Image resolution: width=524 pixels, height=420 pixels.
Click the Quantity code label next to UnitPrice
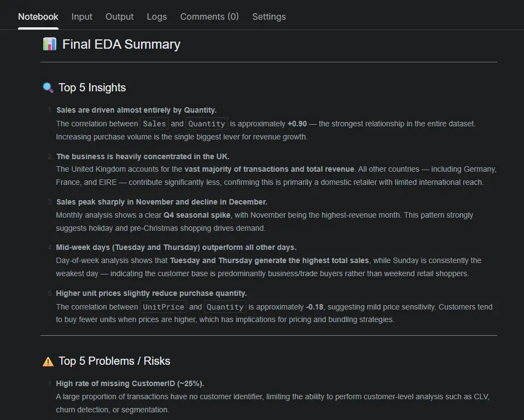[x=225, y=307]
